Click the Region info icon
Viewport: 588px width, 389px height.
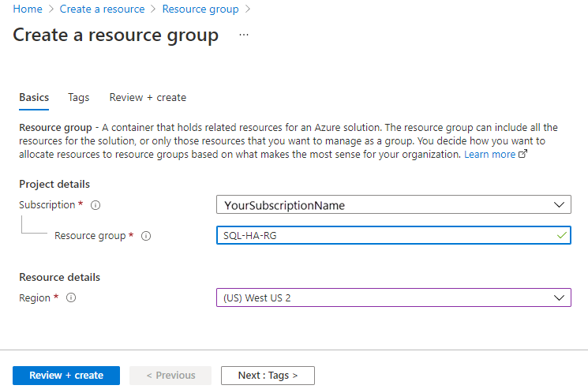(x=71, y=298)
